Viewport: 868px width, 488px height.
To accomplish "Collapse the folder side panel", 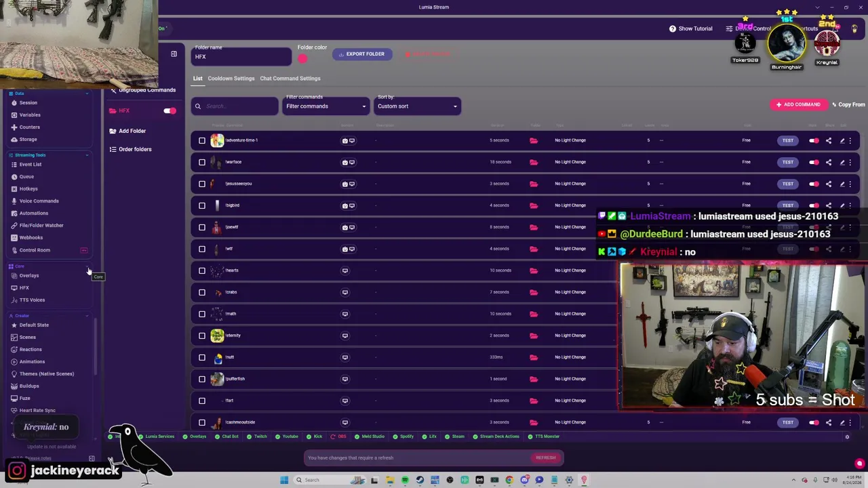I will [x=174, y=54].
